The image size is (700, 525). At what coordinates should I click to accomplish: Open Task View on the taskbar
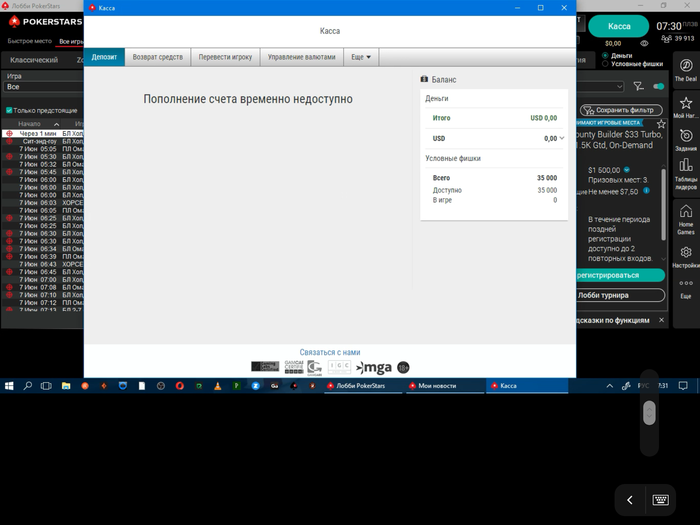46,386
